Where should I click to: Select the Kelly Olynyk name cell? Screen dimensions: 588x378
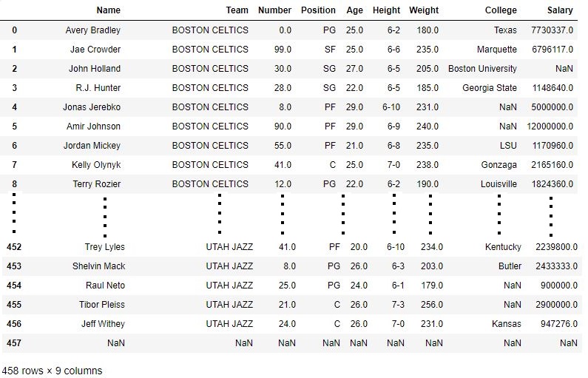point(96,165)
